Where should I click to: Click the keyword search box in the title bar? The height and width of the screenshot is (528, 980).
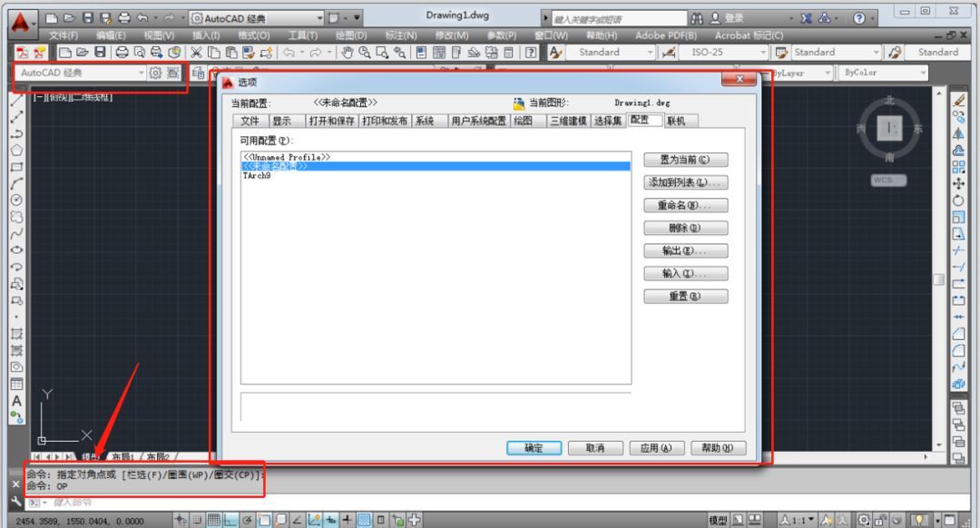[x=619, y=19]
